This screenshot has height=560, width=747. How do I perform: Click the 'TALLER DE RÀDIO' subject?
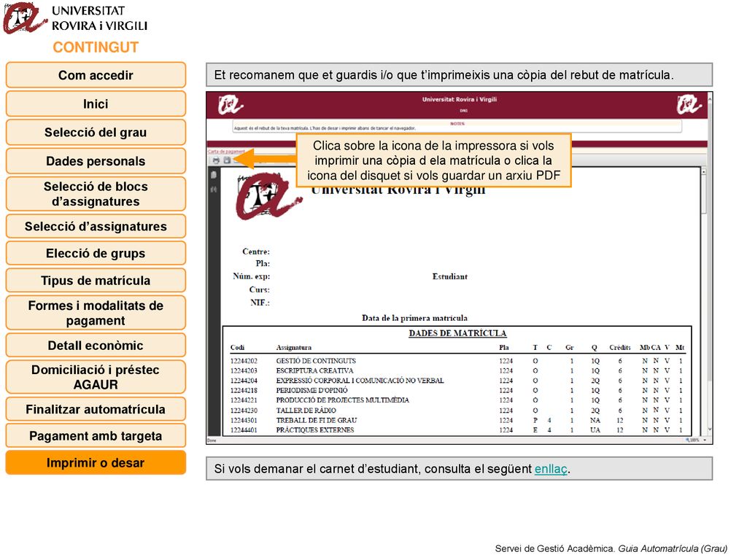tap(306, 411)
